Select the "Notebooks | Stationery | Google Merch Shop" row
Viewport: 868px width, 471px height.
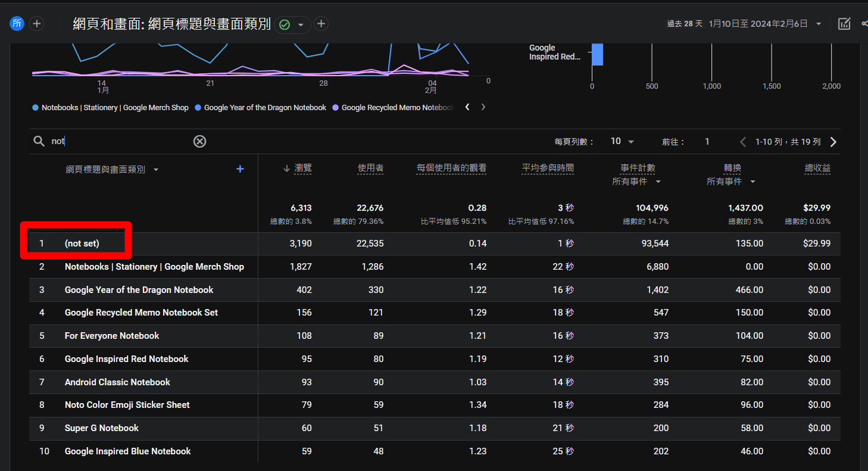[x=435, y=267]
